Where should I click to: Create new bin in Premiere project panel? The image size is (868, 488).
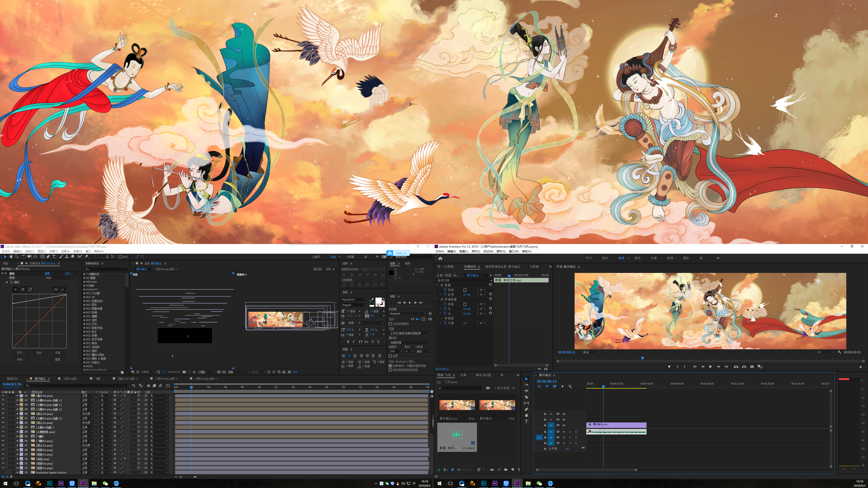pos(506,469)
